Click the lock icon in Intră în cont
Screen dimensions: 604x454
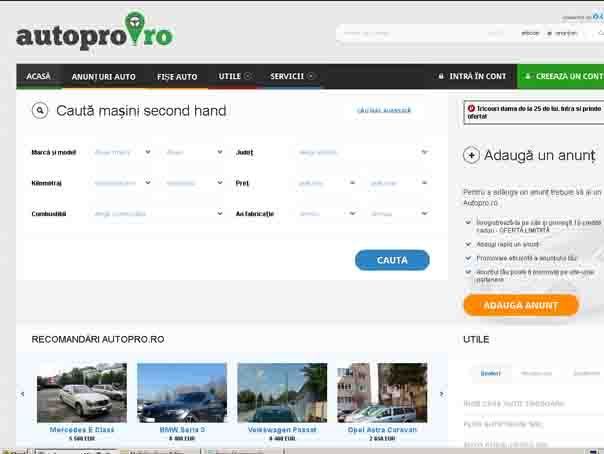tap(441, 76)
